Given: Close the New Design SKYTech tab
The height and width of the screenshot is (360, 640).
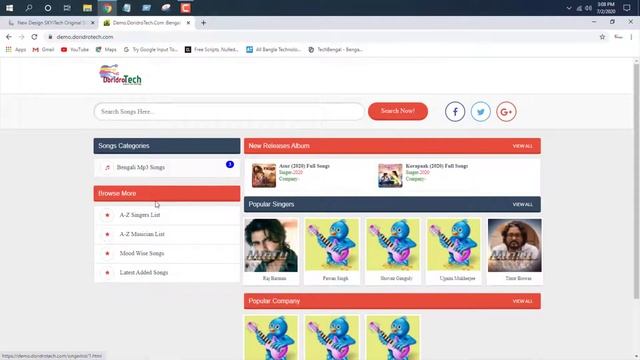Looking at the screenshot, I should pos(93,23).
